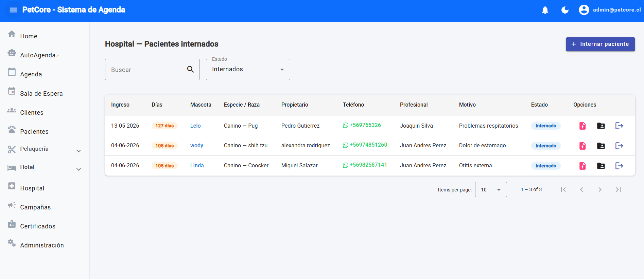Screen dimensions: 644x279
Task: Open patient file folder for Lelo
Action: pyautogui.click(x=601, y=126)
